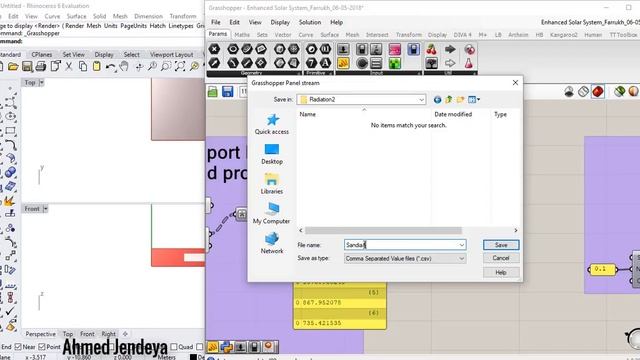Open the Grasshopper Solution menu
The height and width of the screenshot is (360, 640).
pos(309,22)
